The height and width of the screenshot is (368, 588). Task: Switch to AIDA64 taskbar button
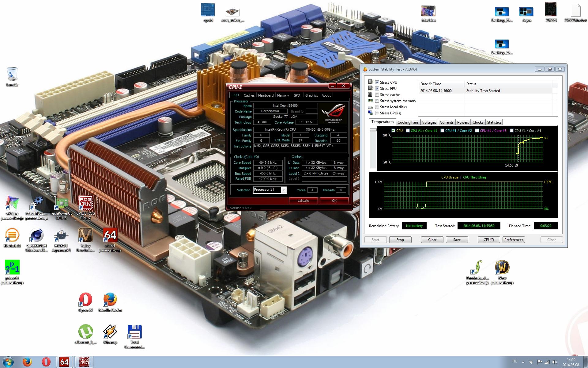pos(65,362)
